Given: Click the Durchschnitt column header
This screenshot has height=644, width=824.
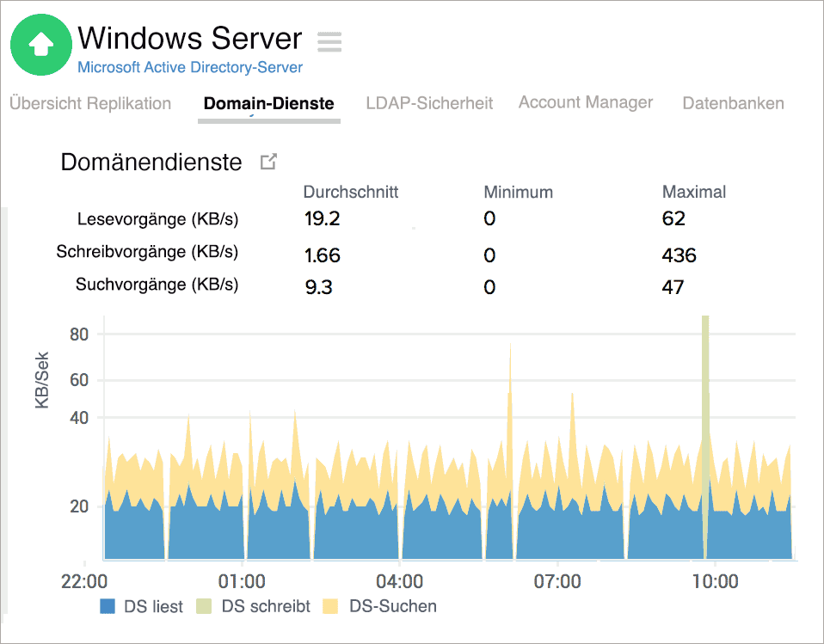Looking at the screenshot, I should click(351, 193).
